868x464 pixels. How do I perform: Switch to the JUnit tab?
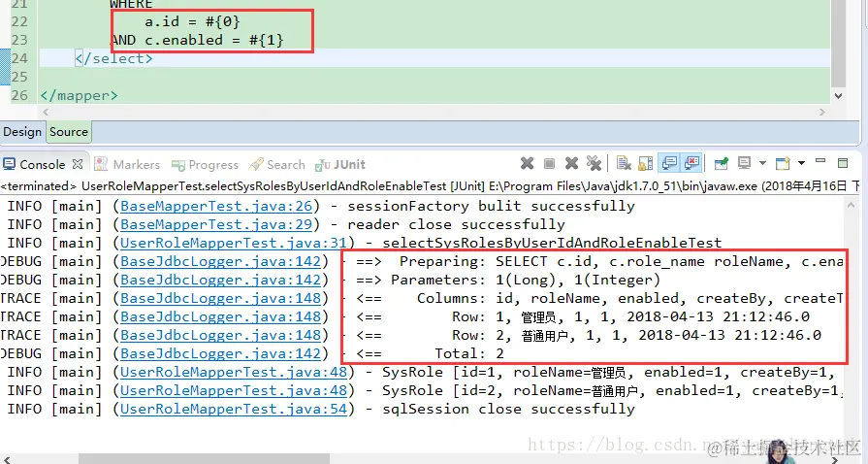point(339,164)
